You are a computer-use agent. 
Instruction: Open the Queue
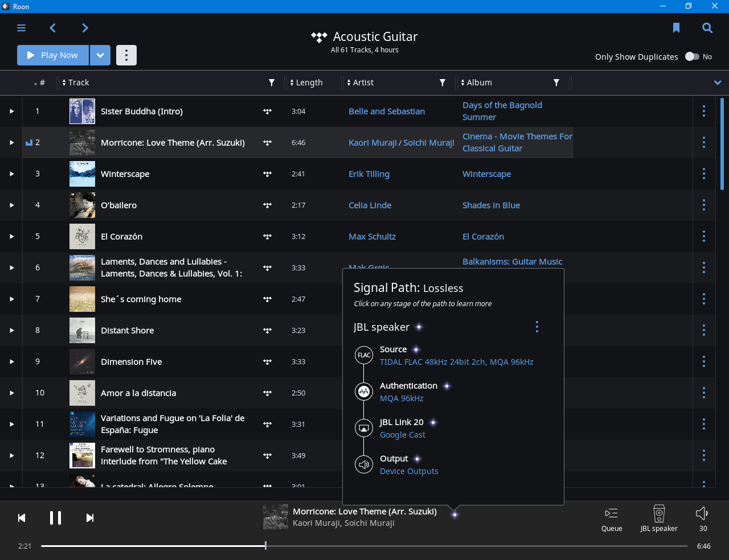click(x=612, y=520)
